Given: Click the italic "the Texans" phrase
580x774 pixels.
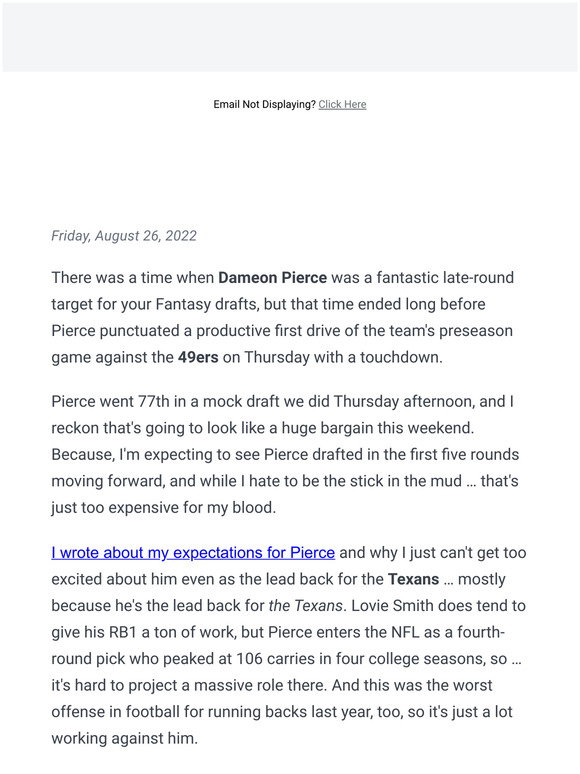Looking at the screenshot, I should (x=306, y=606).
